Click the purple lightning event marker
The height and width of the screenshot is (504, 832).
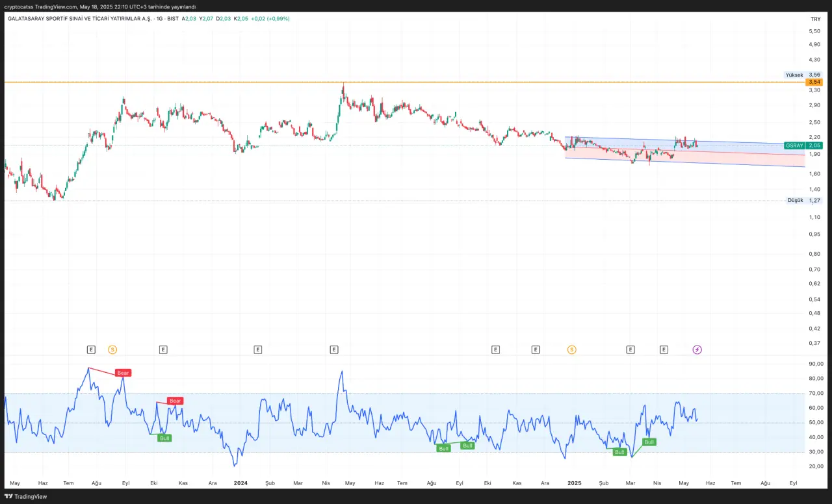[697, 349]
